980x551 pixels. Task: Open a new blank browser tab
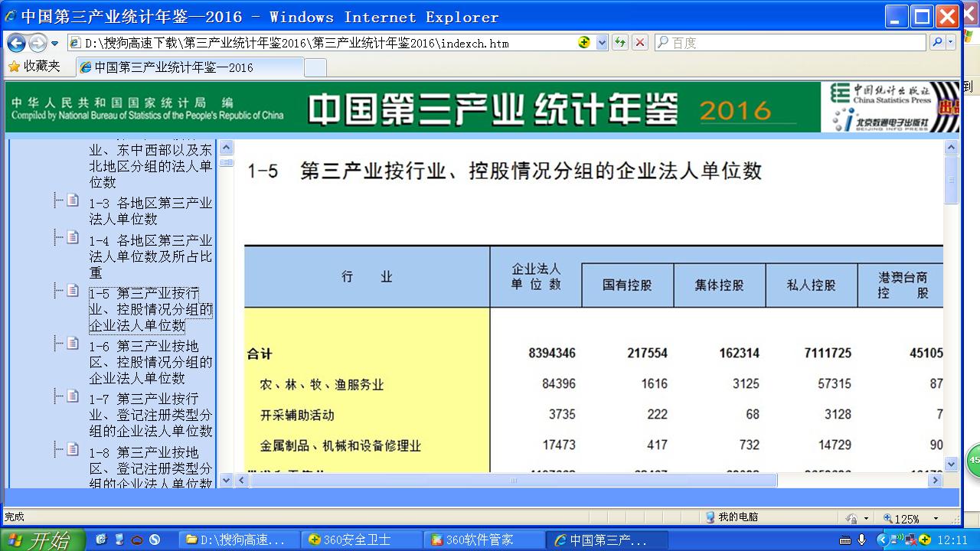[x=315, y=67]
